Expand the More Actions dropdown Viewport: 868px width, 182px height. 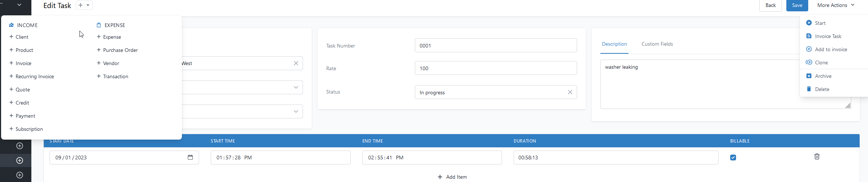coord(836,5)
